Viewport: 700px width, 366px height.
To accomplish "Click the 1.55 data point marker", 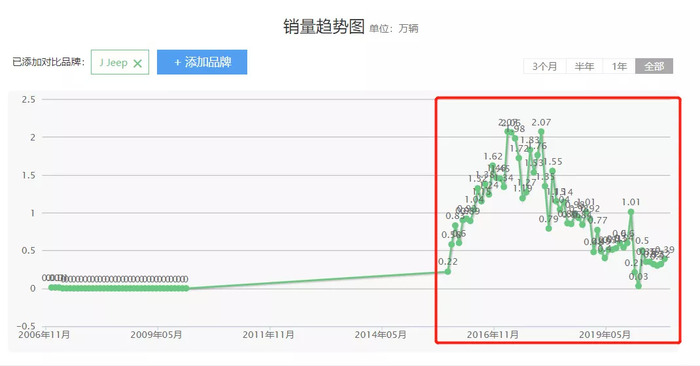I will click(x=553, y=171).
